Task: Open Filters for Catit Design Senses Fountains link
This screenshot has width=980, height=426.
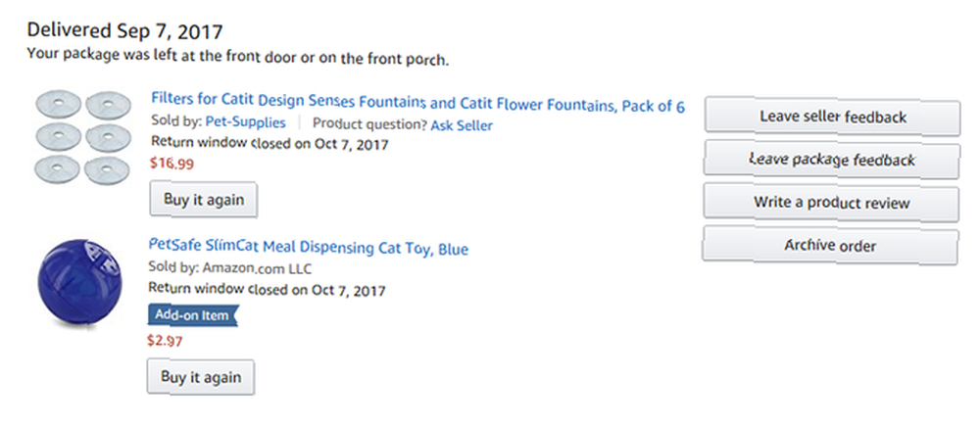Action: pyautogui.click(x=417, y=103)
